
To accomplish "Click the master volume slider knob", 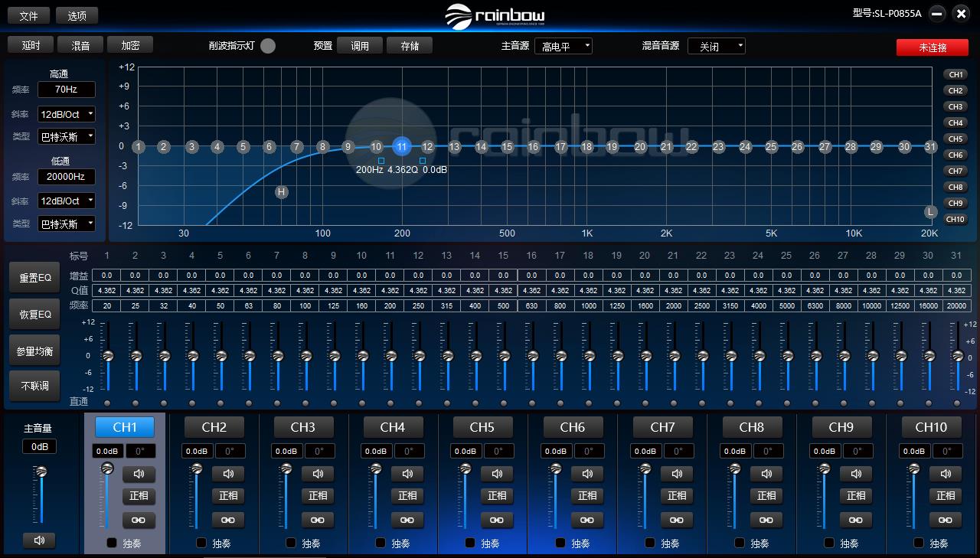I will [41, 472].
